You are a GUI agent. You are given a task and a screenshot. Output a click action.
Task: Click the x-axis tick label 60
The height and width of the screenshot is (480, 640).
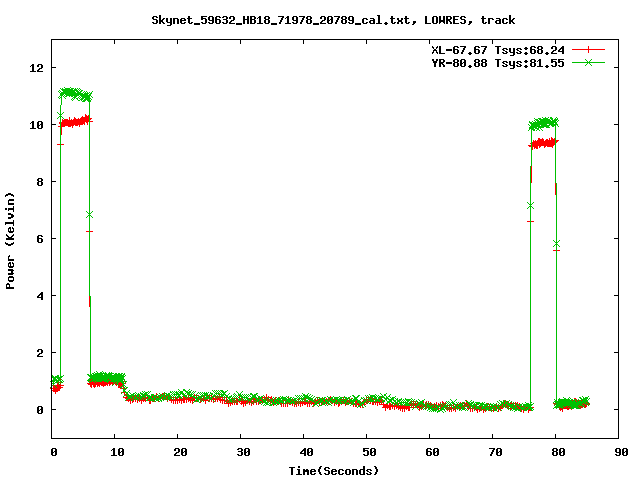pyautogui.click(x=432, y=452)
